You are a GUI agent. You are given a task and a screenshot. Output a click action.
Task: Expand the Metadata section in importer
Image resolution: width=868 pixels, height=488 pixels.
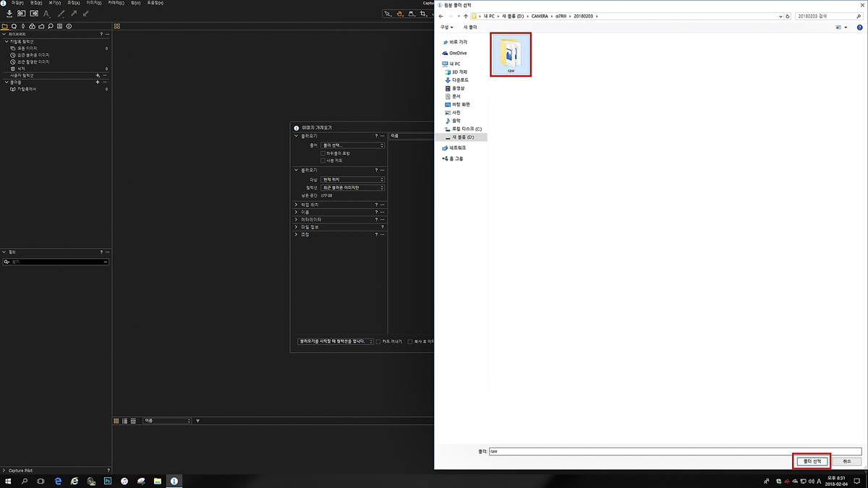point(297,219)
